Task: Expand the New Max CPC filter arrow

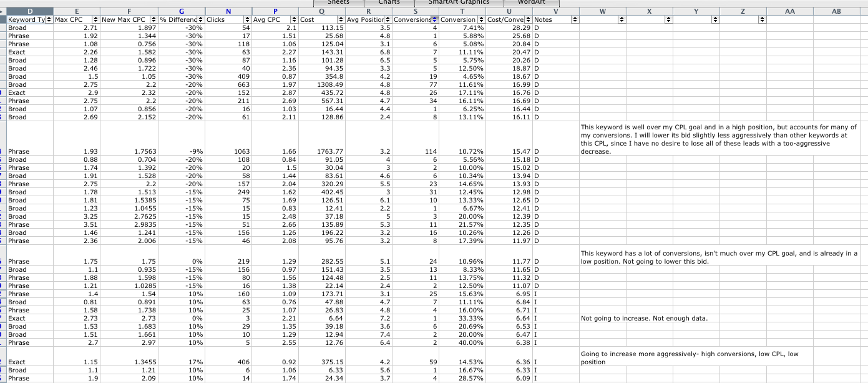Action: click(154, 20)
